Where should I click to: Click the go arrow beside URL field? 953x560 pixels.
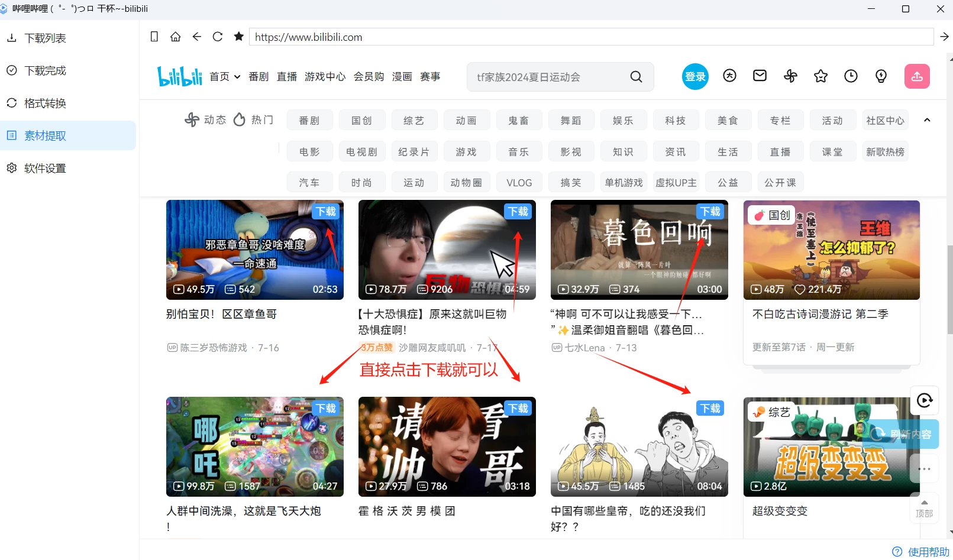click(944, 37)
